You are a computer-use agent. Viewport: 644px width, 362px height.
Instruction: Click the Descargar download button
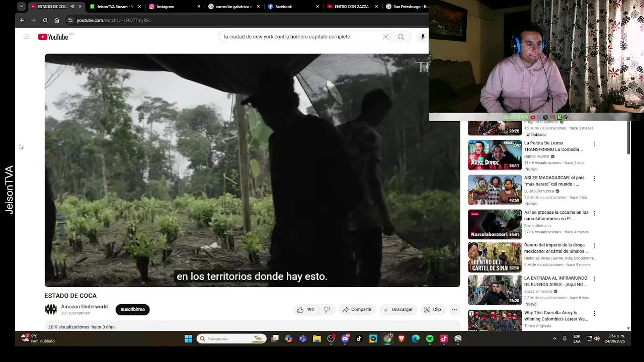coord(397,310)
